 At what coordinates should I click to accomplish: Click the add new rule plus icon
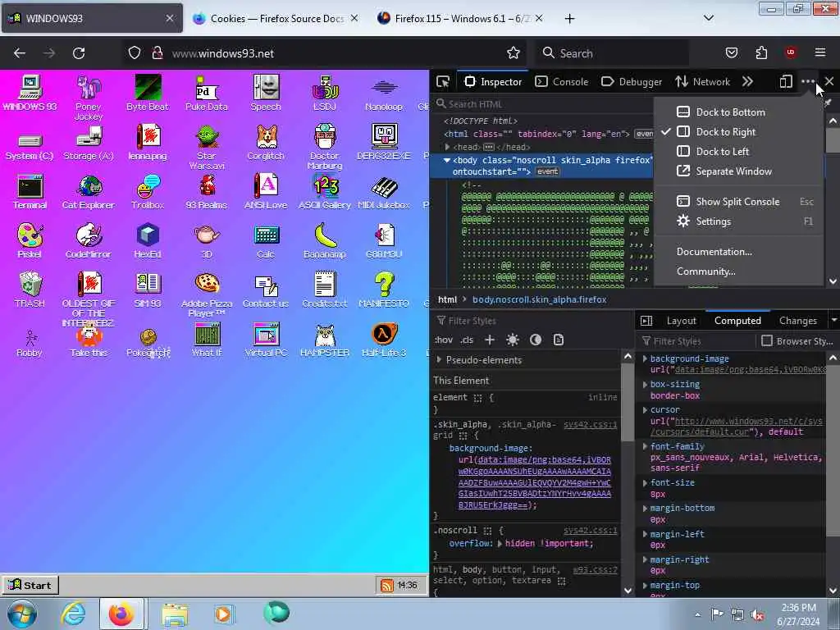coord(490,340)
